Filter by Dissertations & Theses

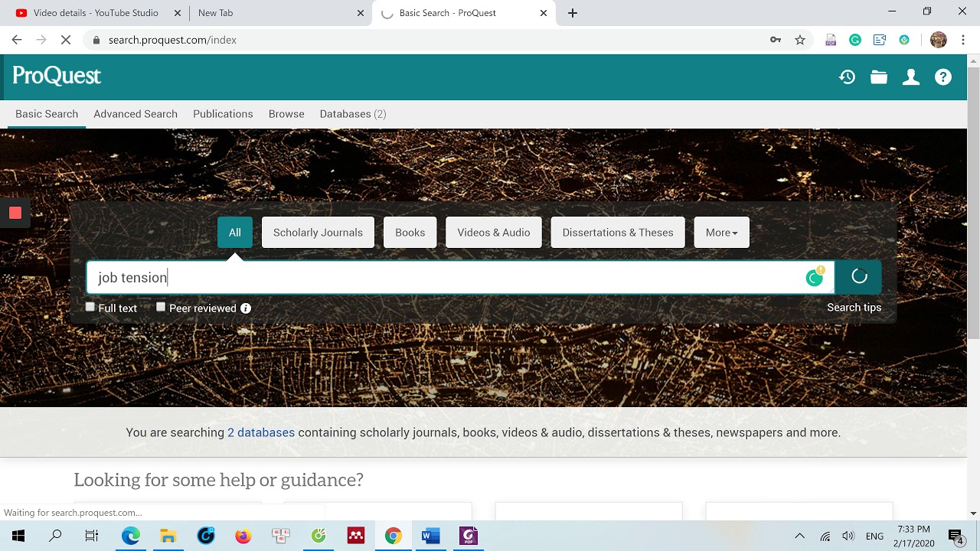618,233
